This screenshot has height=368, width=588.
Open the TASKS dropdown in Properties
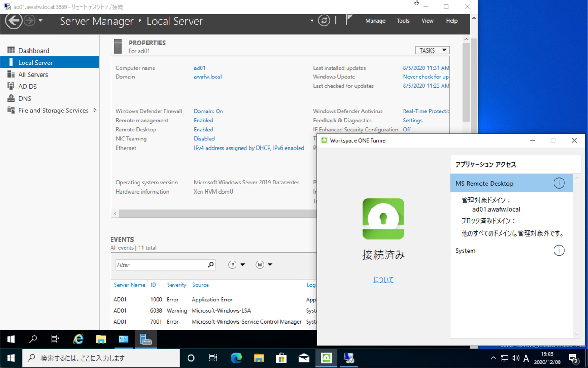click(433, 50)
